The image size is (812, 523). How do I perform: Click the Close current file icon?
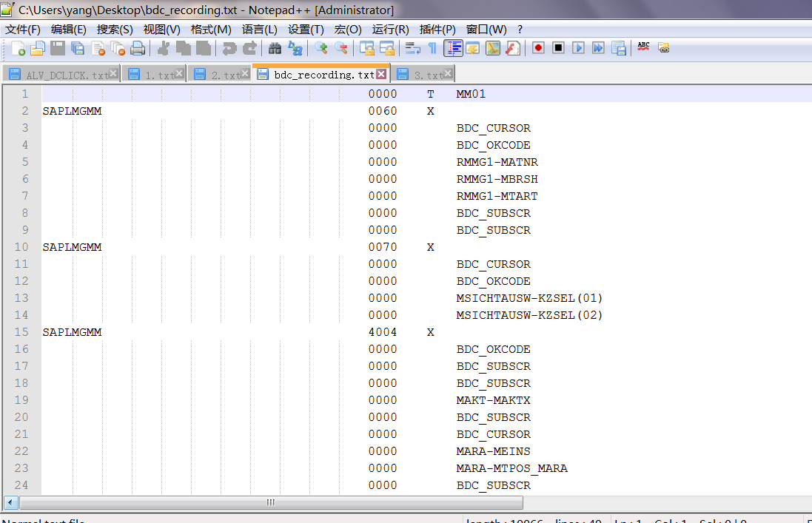pyautogui.click(x=98, y=48)
